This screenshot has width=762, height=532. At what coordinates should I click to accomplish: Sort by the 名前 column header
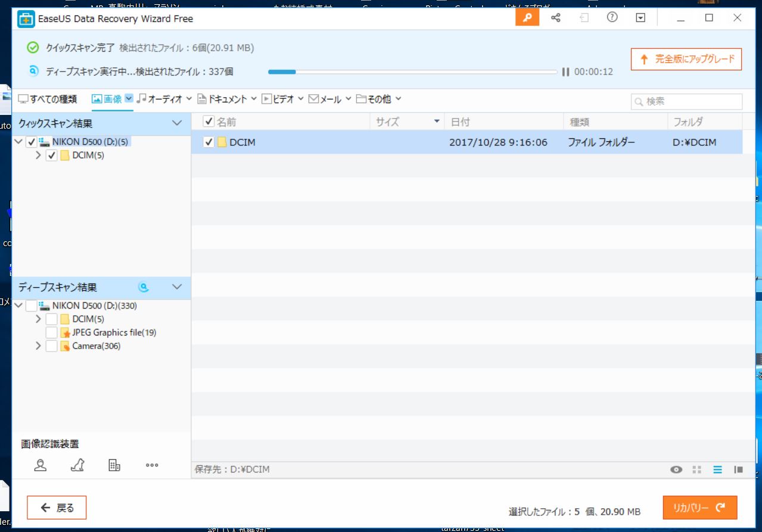click(x=226, y=122)
